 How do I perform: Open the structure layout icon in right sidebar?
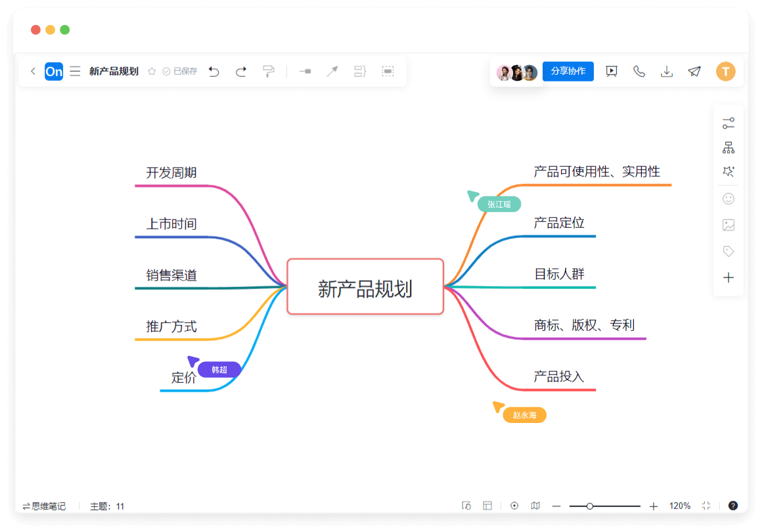728,148
